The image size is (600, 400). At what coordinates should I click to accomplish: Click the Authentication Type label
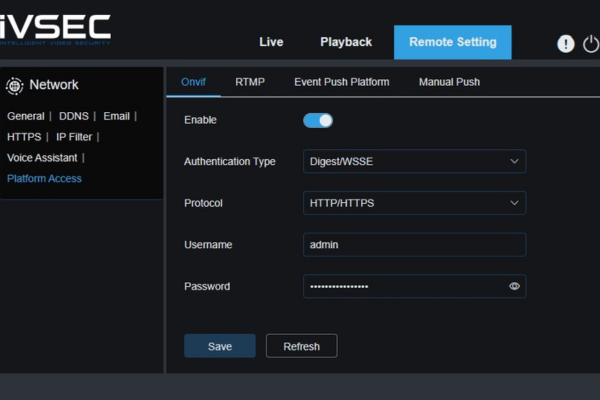click(230, 162)
